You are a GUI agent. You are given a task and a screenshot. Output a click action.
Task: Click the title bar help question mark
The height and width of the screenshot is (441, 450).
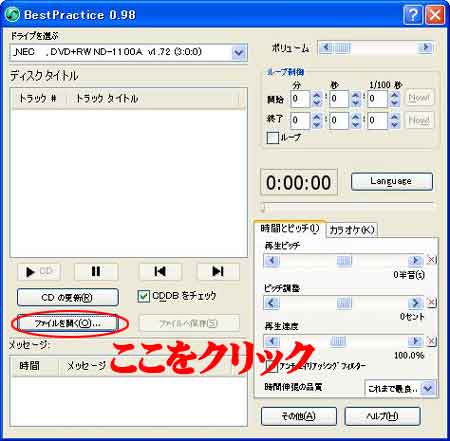pos(413,15)
